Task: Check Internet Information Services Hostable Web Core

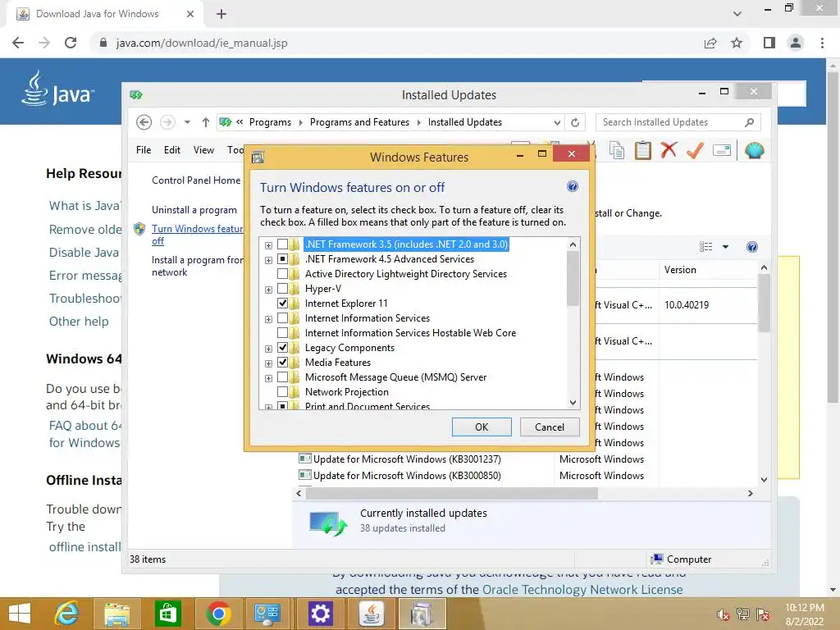Action: (x=282, y=333)
